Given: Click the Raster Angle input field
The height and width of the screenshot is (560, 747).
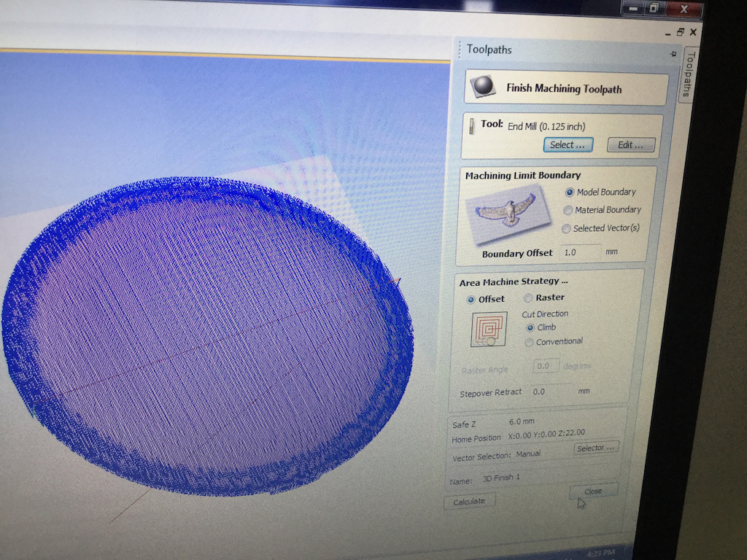Looking at the screenshot, I should pyautogui.click(x=546, y=366).
